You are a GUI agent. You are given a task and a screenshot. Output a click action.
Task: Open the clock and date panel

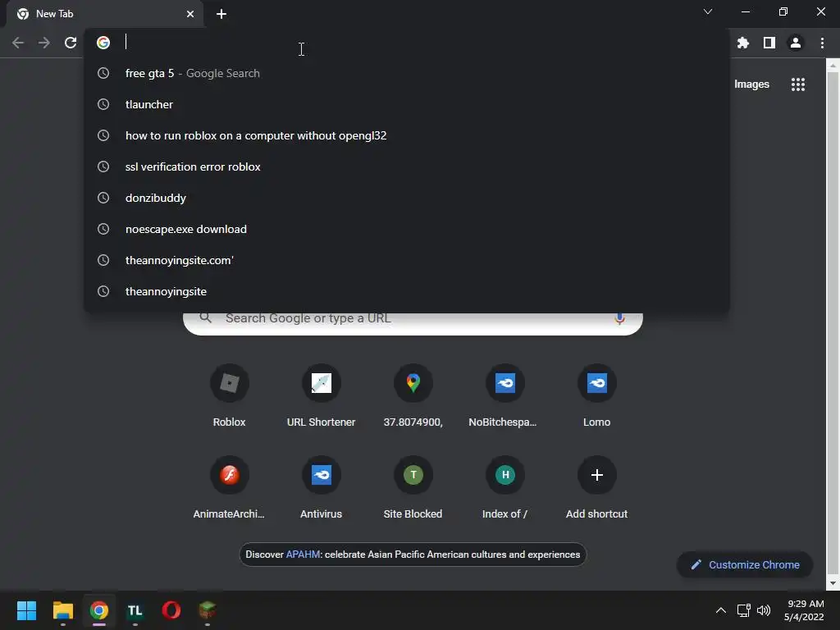804,610
